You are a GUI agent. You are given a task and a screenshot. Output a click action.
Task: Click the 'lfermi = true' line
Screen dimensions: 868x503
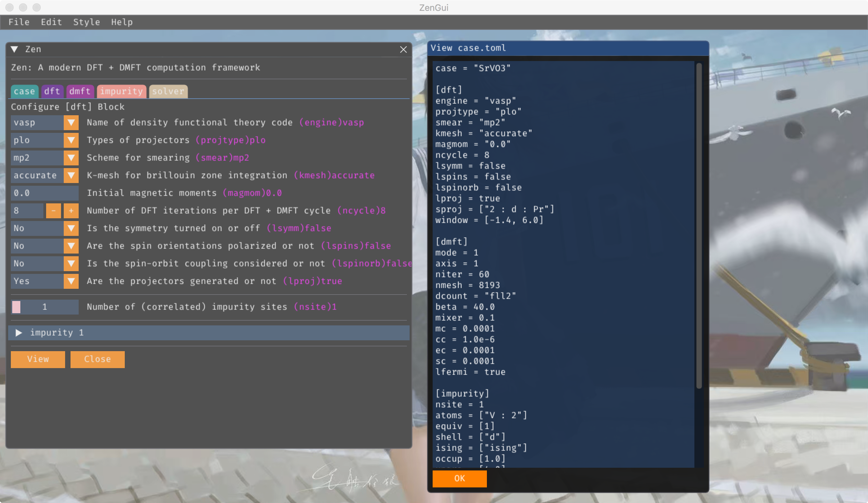(x=470, y=372)
